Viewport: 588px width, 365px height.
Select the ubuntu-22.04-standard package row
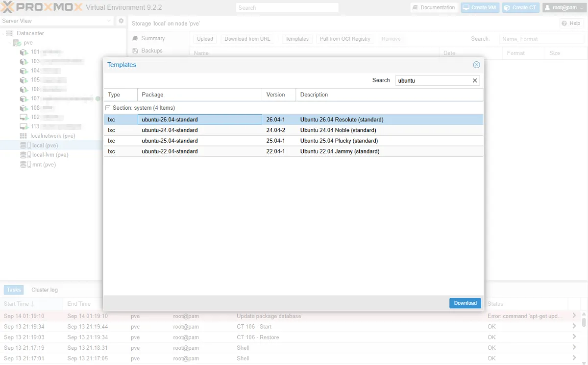pyautogui.click(x=293, y=151)
